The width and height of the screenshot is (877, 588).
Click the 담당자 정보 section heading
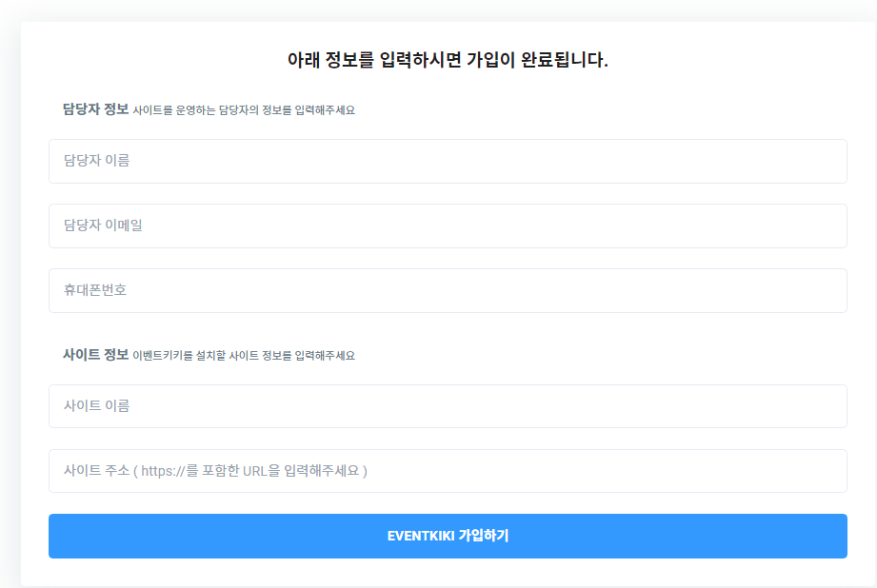click(x=95, y=109)
